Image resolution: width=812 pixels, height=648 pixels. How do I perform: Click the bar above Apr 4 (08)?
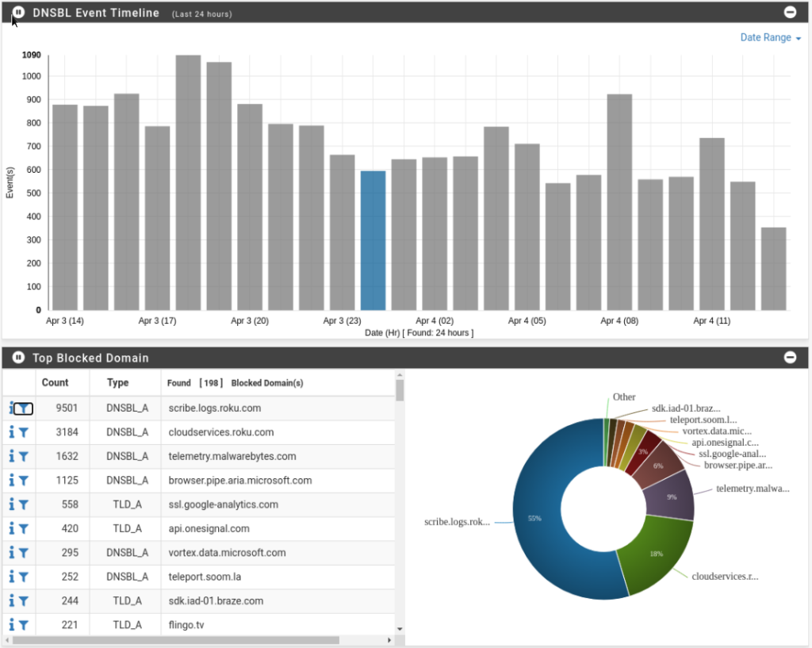pos(619,202)
